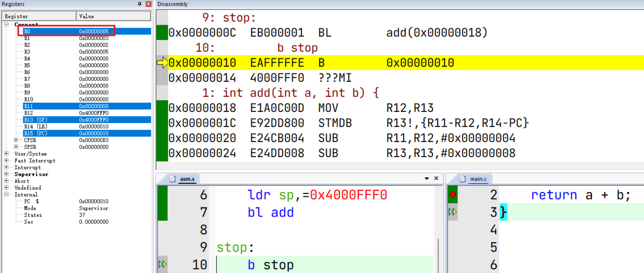Click the red breakpoint on main.c line 2
Screen dimensions: 644x273
[453, 195]
